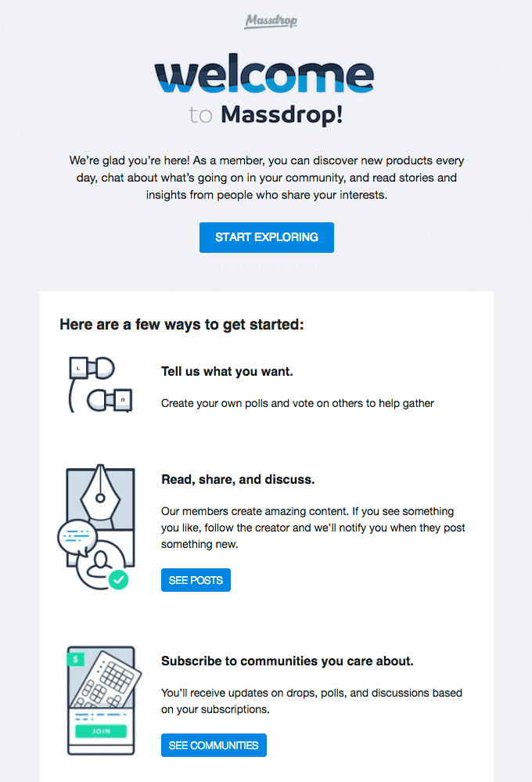
Task: Click the 'Tell us what you want.' heading
Action: (227, 372)
